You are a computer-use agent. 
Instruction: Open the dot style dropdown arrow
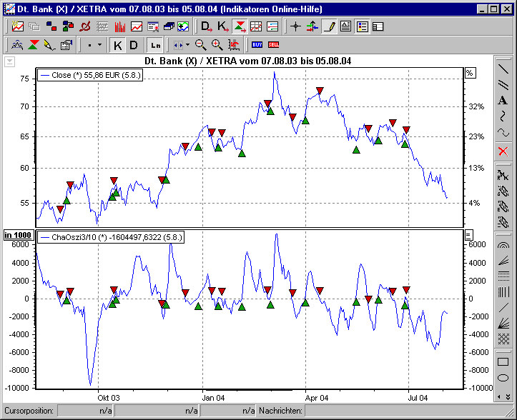[x=99, y=45]
